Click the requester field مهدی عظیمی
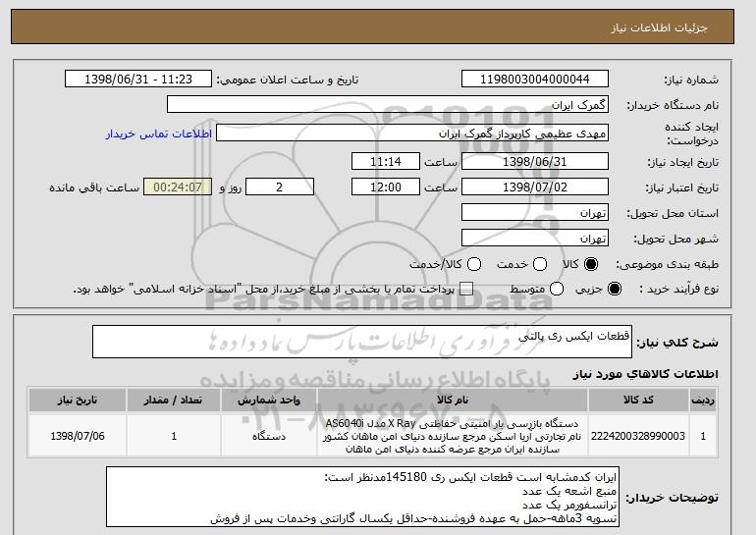Image resolution: width=756 pixels, height=535 pixels. [412, 134]
